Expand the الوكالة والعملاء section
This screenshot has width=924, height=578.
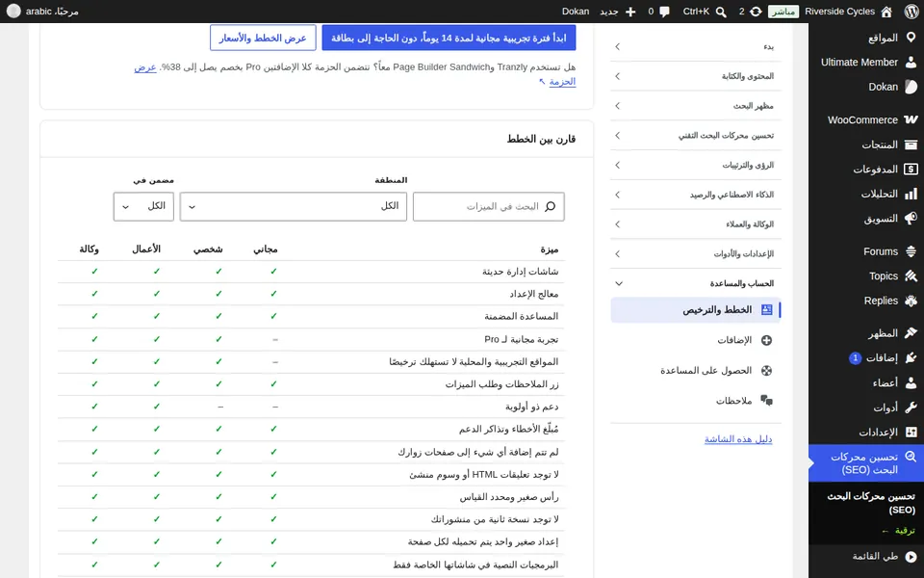point(696,224)
